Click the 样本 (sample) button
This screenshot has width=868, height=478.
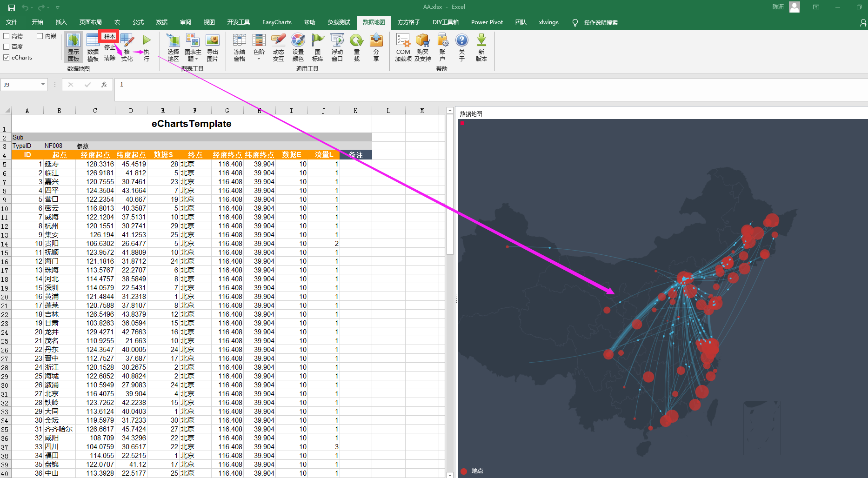coord(109,37)
